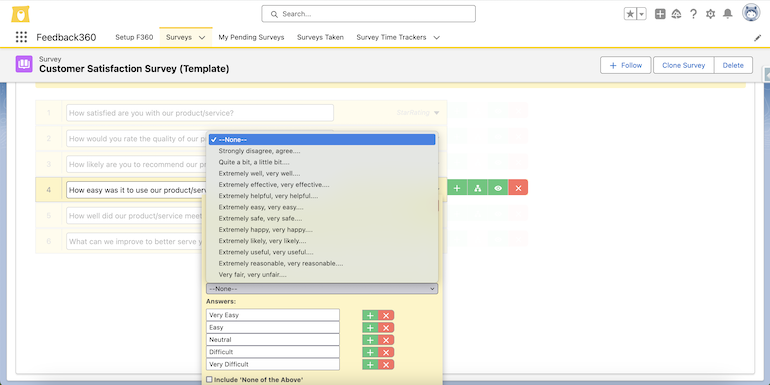Viewport: 770px width, 385px height.
Task: Click question 1 text about product satisfaction
Action: pyautogui.click(x=200, y=113)
